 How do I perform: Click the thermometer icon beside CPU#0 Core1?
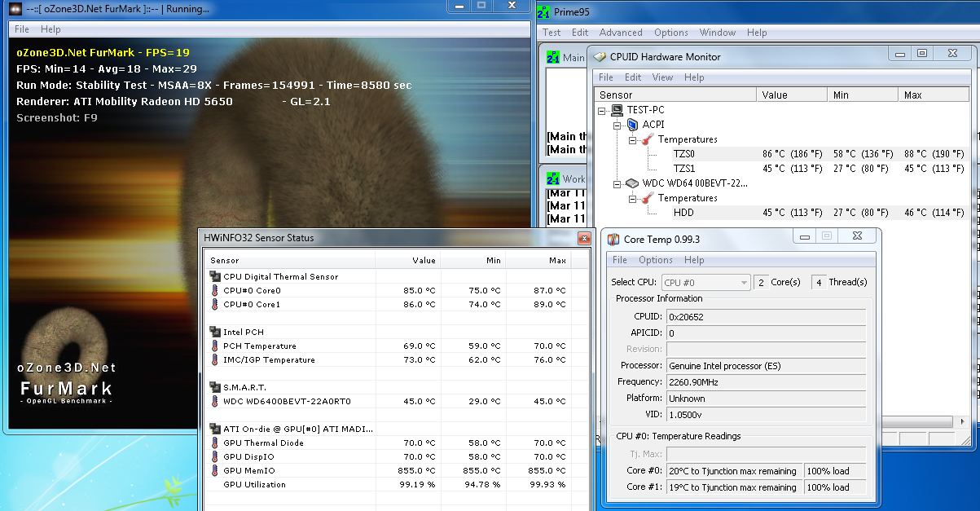[x=215, y=304]
